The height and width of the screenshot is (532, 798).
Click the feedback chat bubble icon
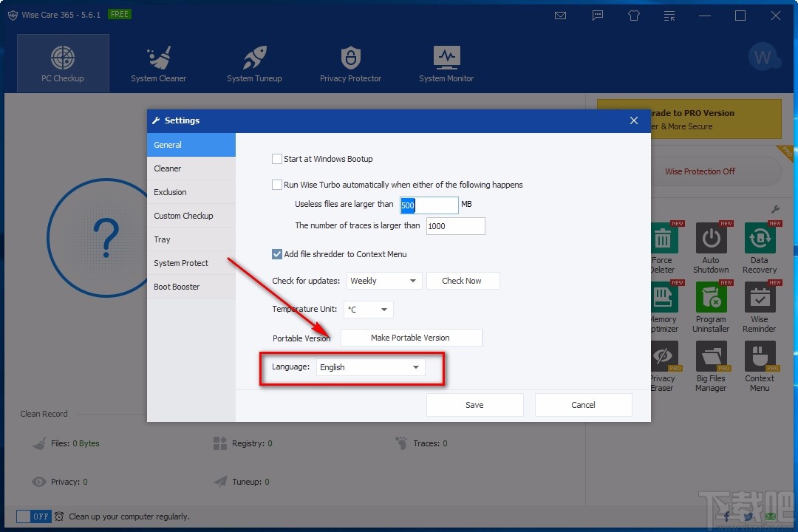tap(598, 16)
